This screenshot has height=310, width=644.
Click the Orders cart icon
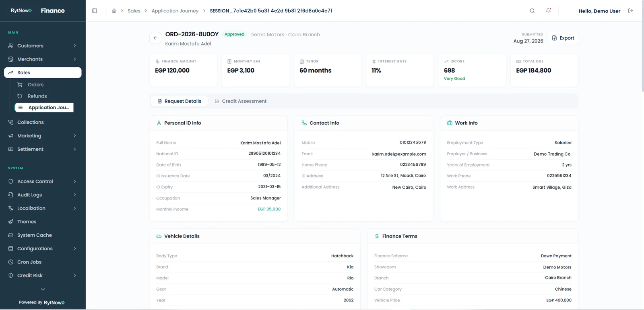coord(20,85)
